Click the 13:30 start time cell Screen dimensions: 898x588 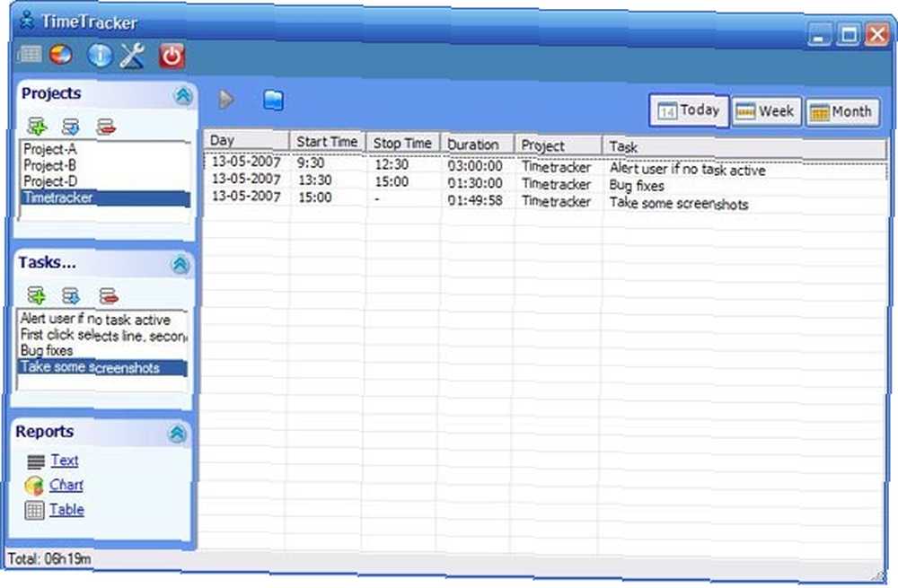(315, 180)
